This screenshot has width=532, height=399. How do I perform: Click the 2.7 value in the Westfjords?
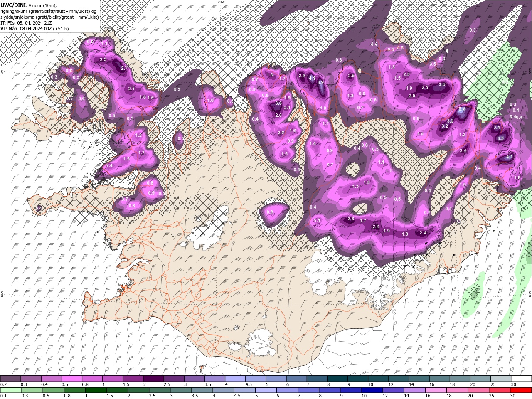click(124, 68)
